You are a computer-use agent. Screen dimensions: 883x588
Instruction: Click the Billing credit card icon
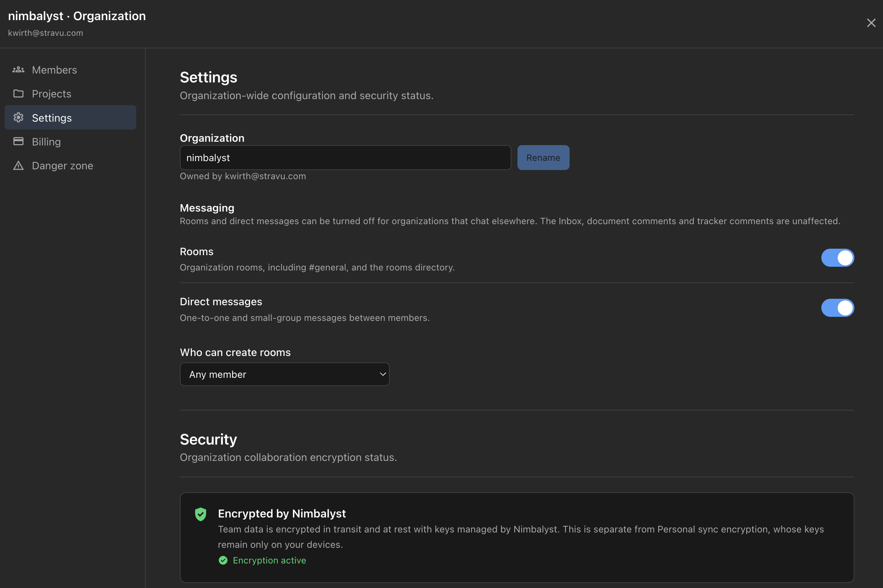coord(18,141)
